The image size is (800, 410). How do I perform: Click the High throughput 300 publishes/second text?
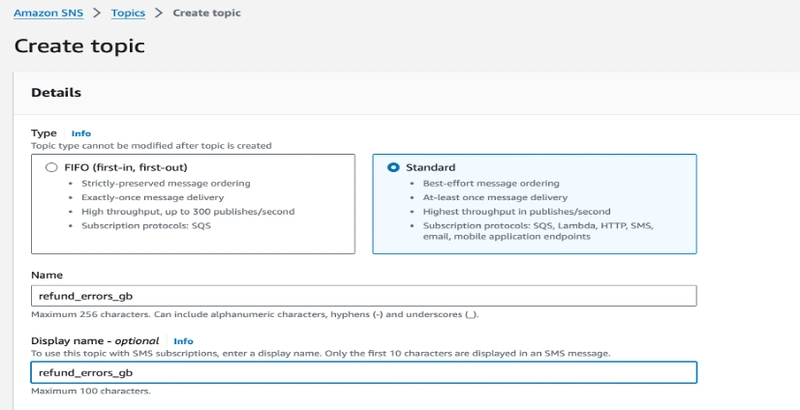tap(188, 211)
